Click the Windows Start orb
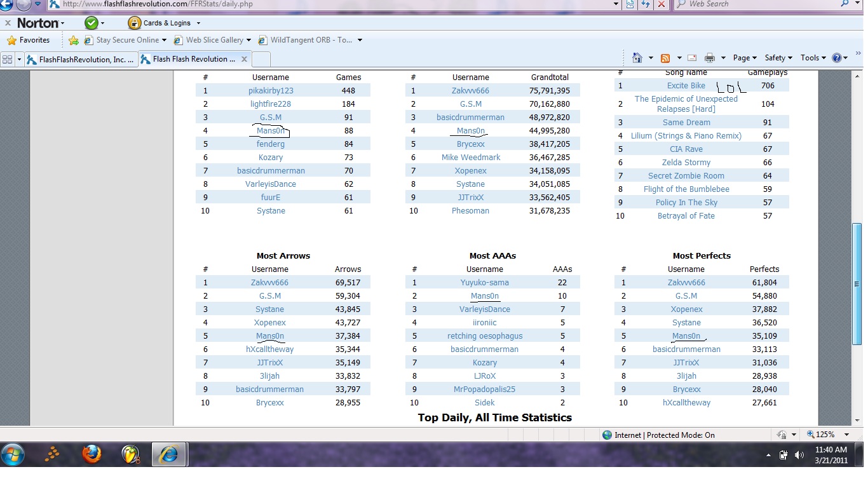This screenshot has width=868, height=488. [13, 454]
